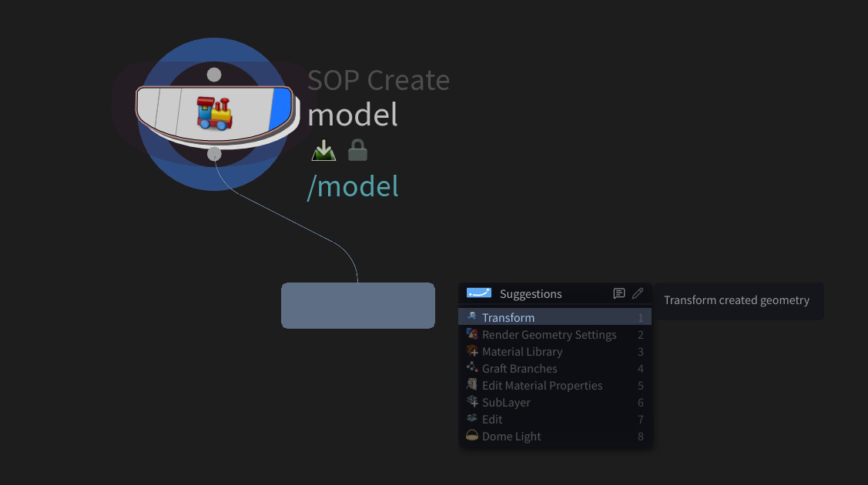Toggle the blue display flag on model node
The height and width of the screenshot is (485, 868).
click(x=280, y=109)
